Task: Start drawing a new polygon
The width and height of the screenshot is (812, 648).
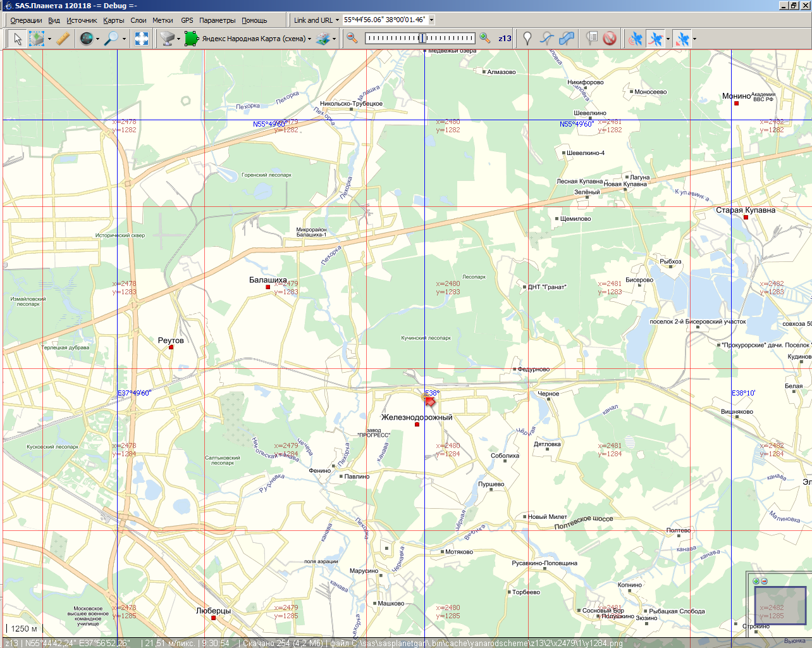Action: point(567,39)
